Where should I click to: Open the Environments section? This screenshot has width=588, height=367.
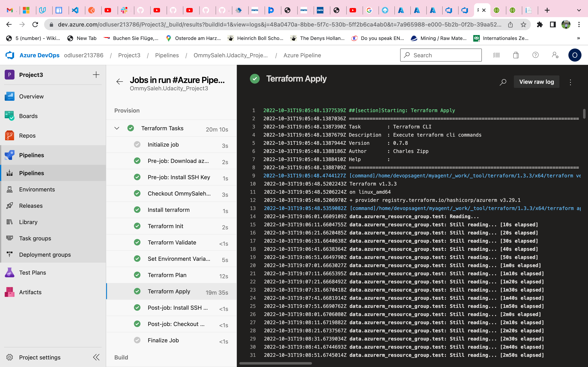coord(37,189)
